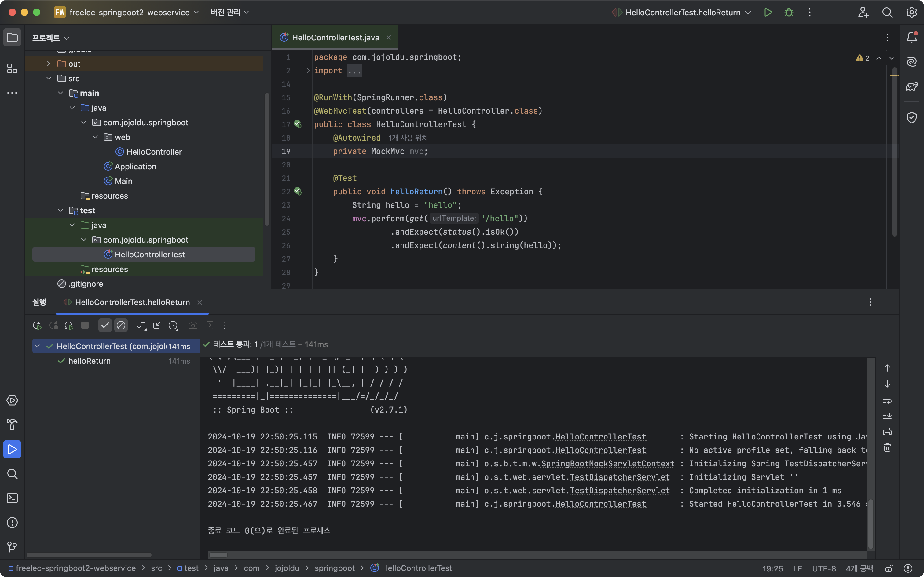Open the Gradle tool window

pyautogui.click(x=911, y=86)
